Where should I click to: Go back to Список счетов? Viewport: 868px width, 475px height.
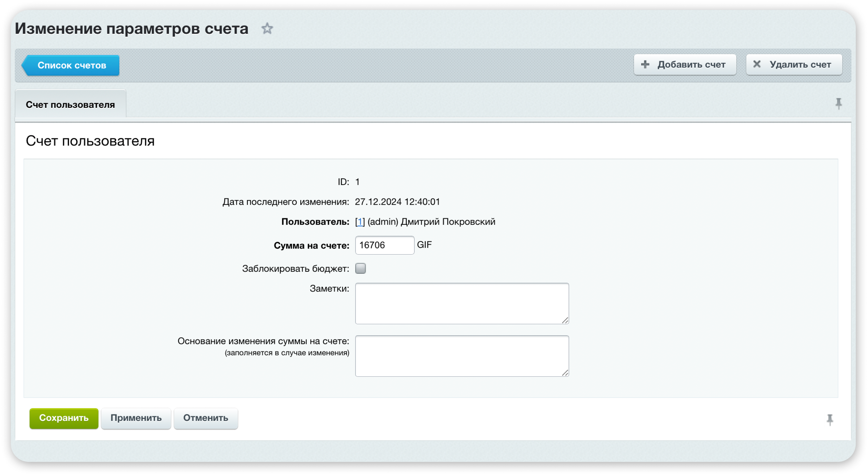point(70,65)
